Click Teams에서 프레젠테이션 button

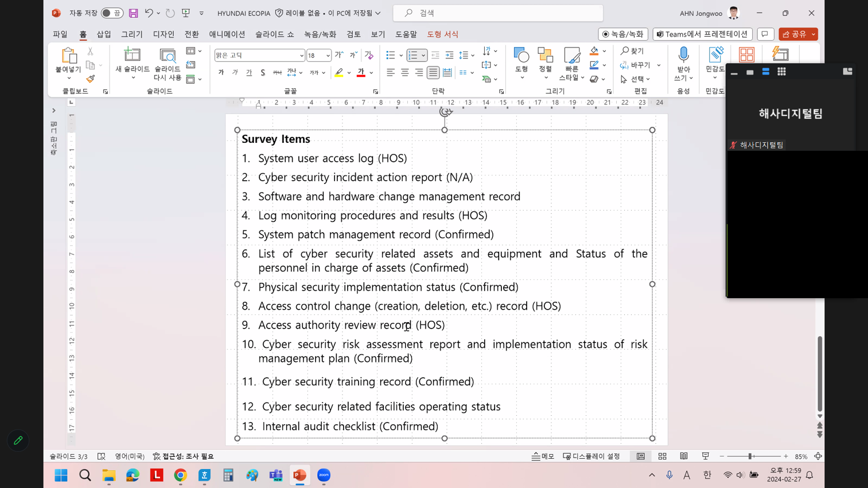(x=702, y=34)
